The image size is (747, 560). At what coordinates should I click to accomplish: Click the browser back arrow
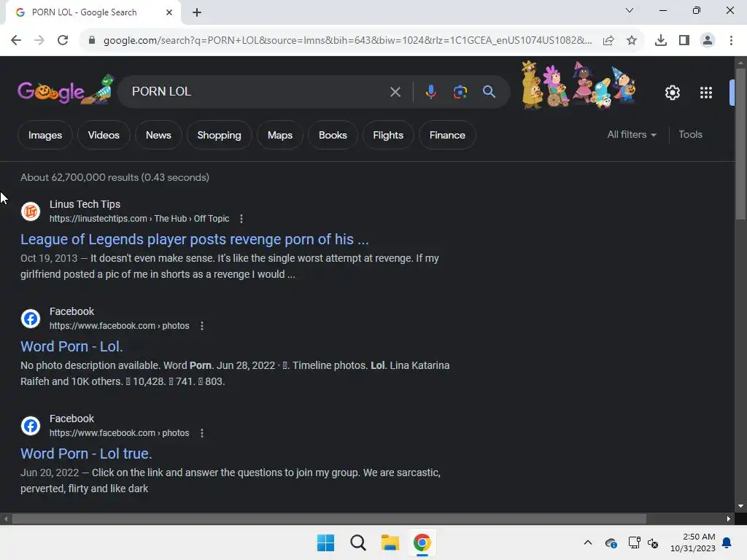16,41
